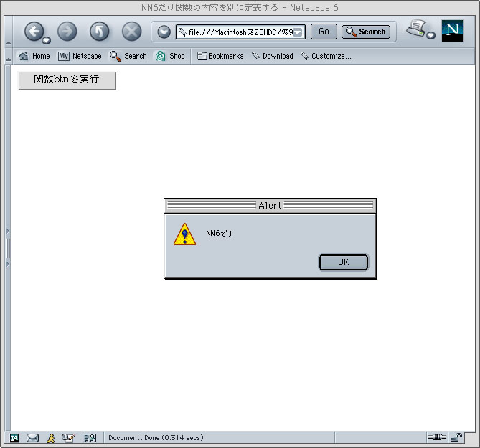Open the round dropdown left of the URL field
The width and height of the screenshot is (480, 448).
164,32
